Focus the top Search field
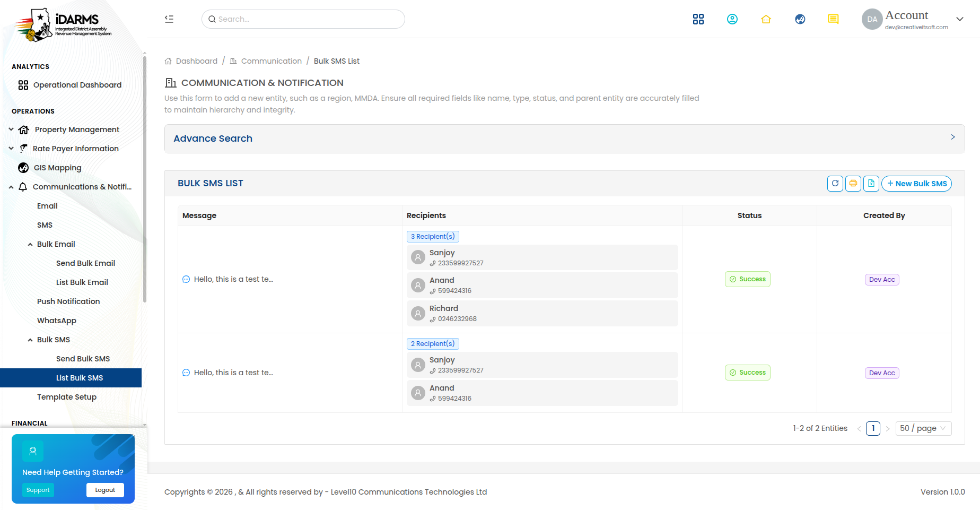Screen dimensions: 980x510 pyautogui.click(x=303, y=19)
